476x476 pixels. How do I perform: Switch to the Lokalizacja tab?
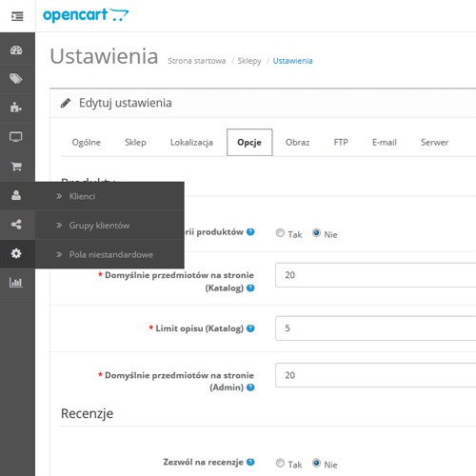point(191,143)
